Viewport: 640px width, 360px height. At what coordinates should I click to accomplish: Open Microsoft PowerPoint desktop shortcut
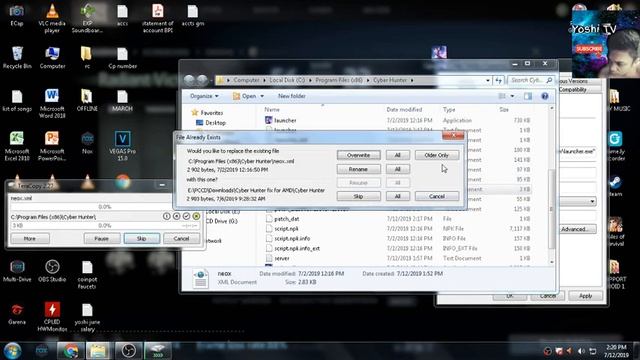coord(52,146)
